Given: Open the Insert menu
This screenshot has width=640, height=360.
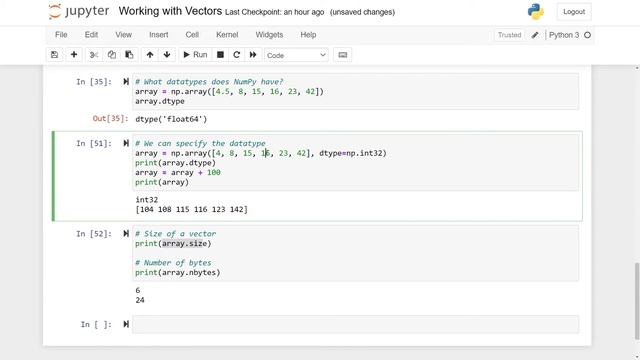Looking at the screenshot, I should pyautogui.click(x=158, y=35).
